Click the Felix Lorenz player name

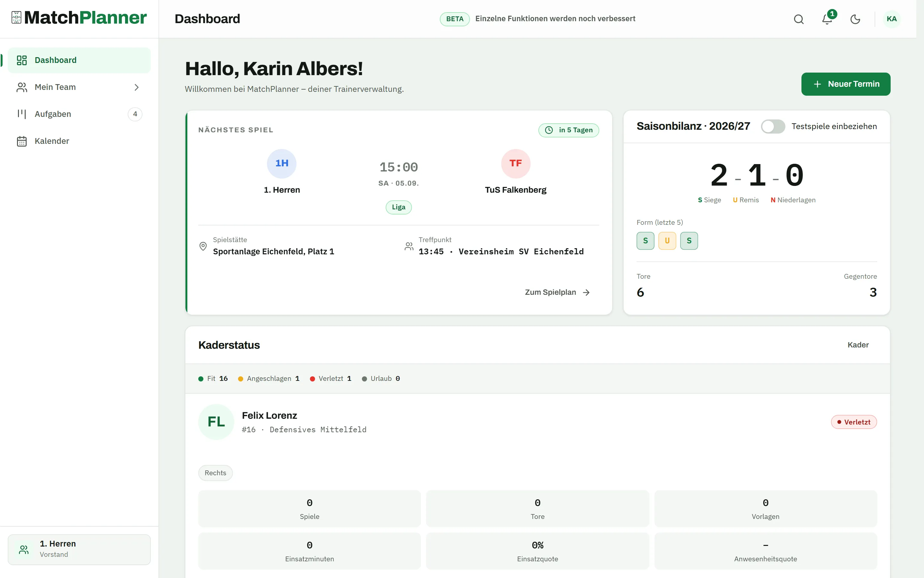click(x=269, y=416)
